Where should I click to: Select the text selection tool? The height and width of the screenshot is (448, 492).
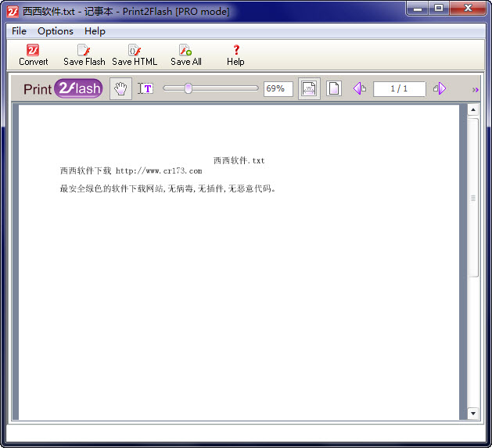145,89
